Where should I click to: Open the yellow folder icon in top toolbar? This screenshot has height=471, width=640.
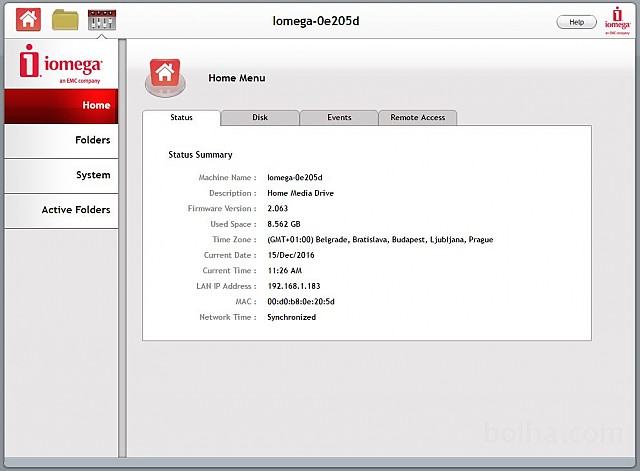coord(65,19)
